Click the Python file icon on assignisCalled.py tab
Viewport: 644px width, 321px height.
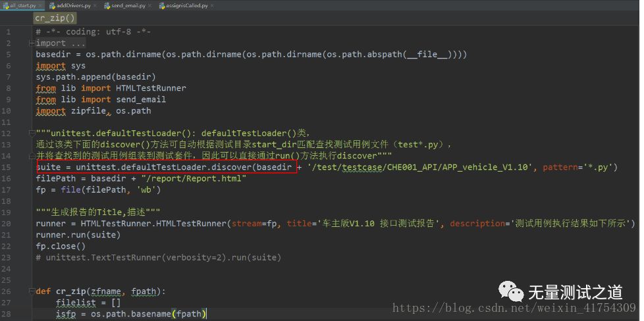tap(161, 6)
